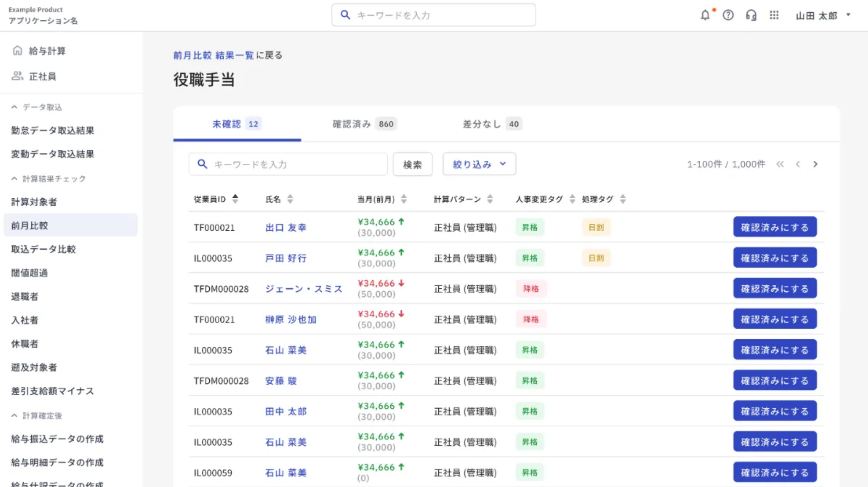Switch to the 確認済み tab
This screenshot has height=487, width=868.
[x=364, y=124]
